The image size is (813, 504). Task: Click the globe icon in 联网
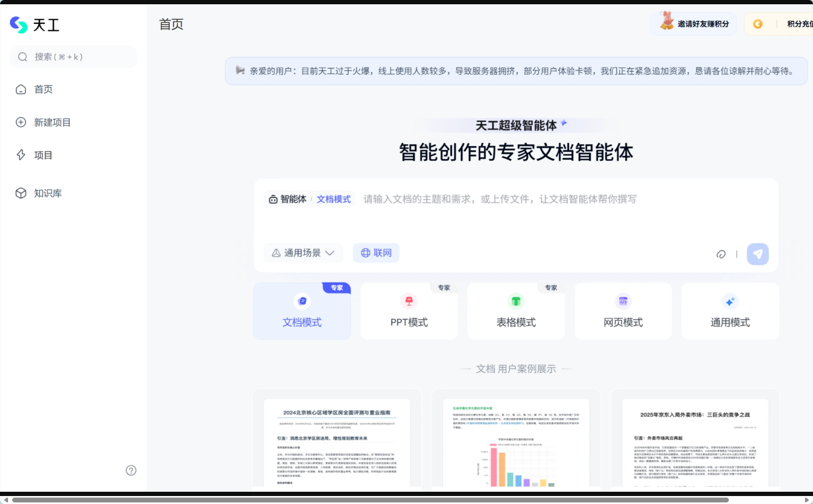(x=365, y=253)
